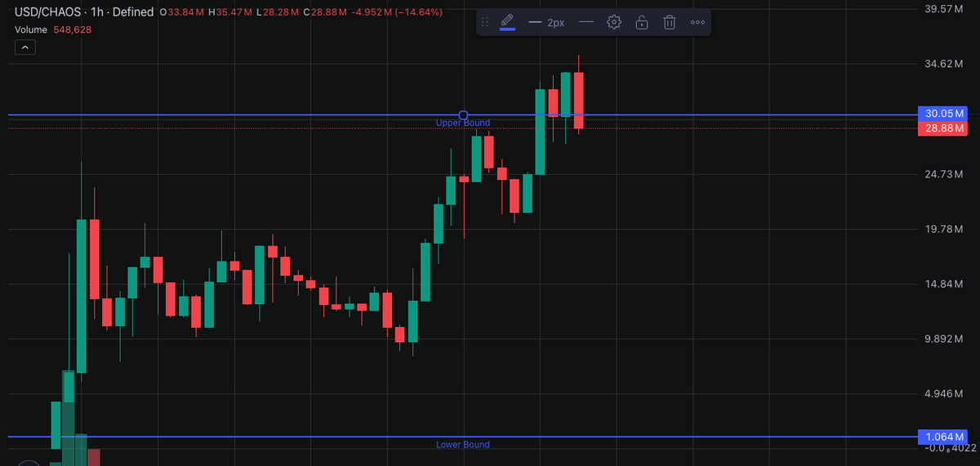Open drawing settings gear icon
The width and height of the screenshot is (980, 466).
(614, 22)
